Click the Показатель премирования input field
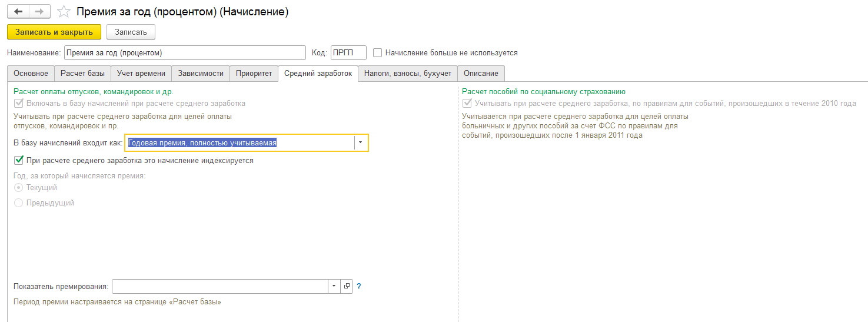 point(220,286)
